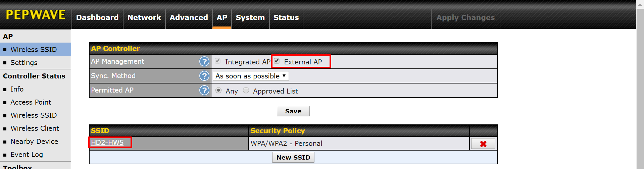Screen dimensions: 644x169
Task: Open the System tab
Action: point(250,17)
